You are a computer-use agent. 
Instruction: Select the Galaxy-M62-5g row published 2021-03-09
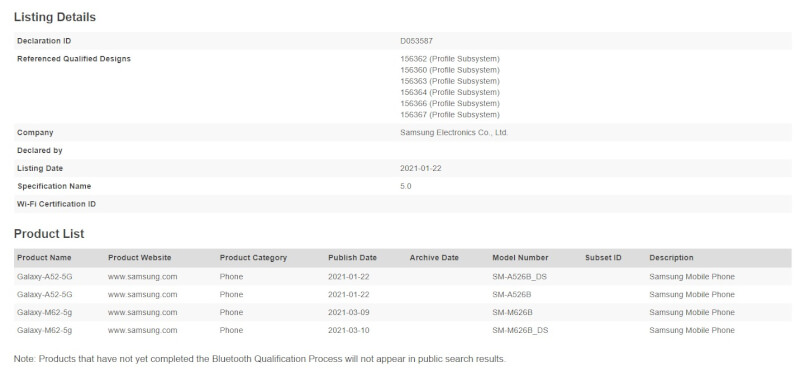[x=403, y=312]
